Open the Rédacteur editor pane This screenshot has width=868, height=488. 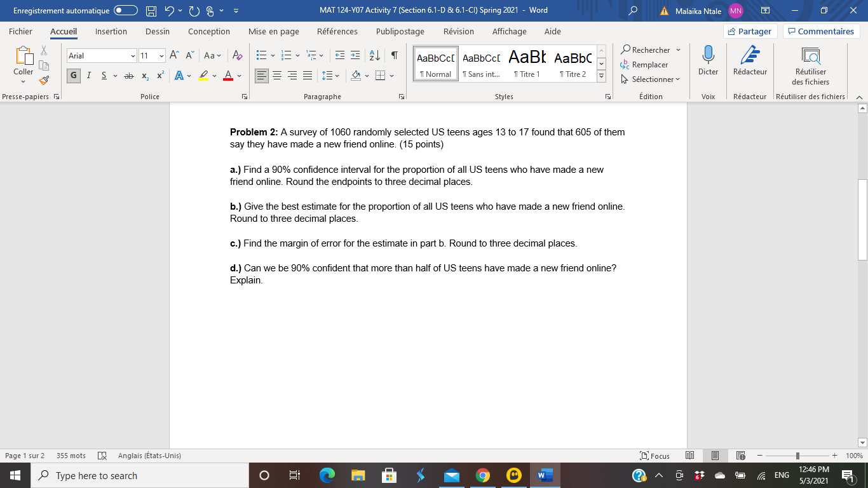750,61
